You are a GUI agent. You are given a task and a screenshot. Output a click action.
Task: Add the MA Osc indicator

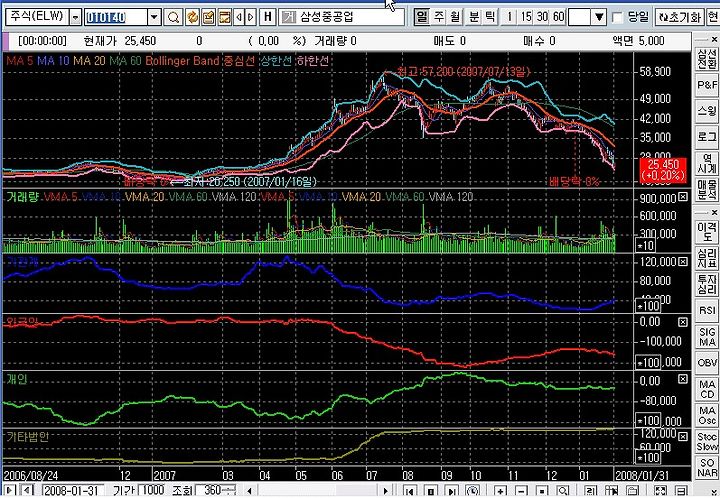pyautogui.click(x=707, y=415)
